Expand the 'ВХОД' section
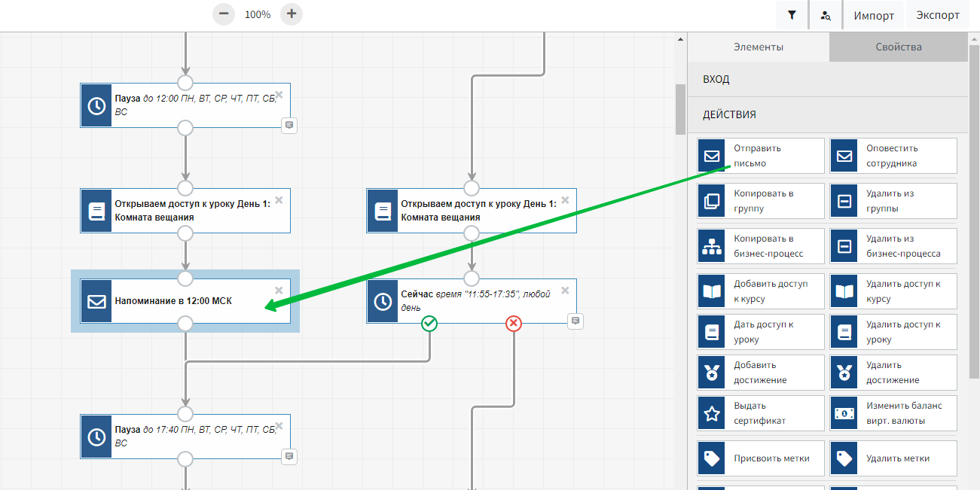This screenshot has height=490, width=980. tap(827, 79)
